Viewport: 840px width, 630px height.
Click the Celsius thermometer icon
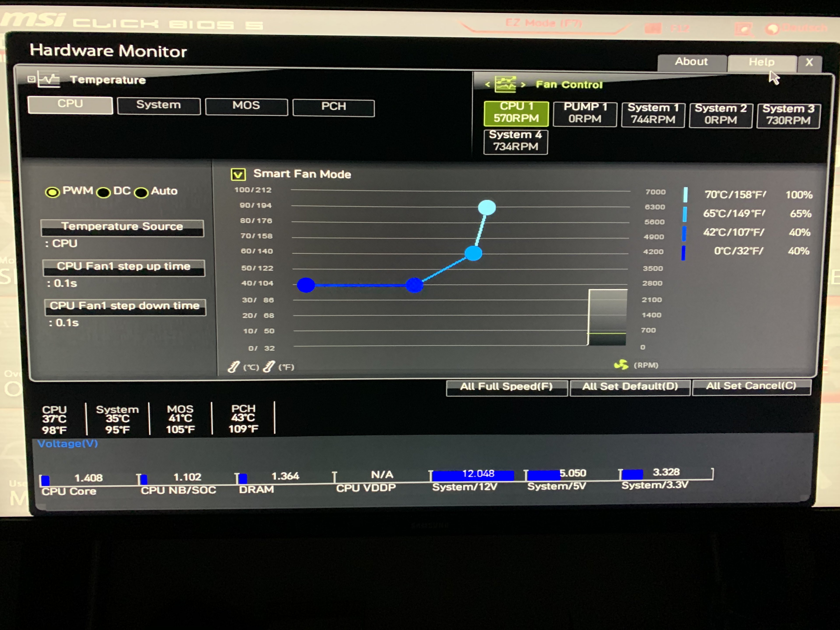coord(234,367)
